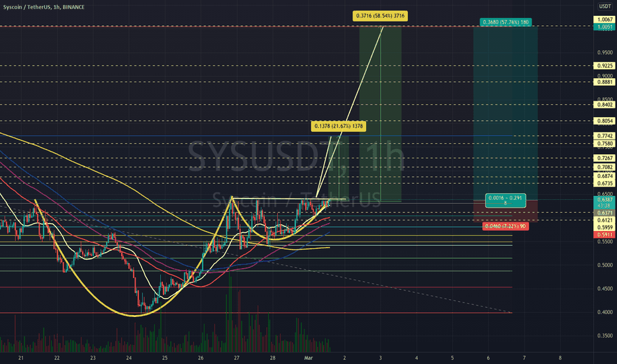
Task: Click the 0.8054 price level label
Action: [605, 121]
